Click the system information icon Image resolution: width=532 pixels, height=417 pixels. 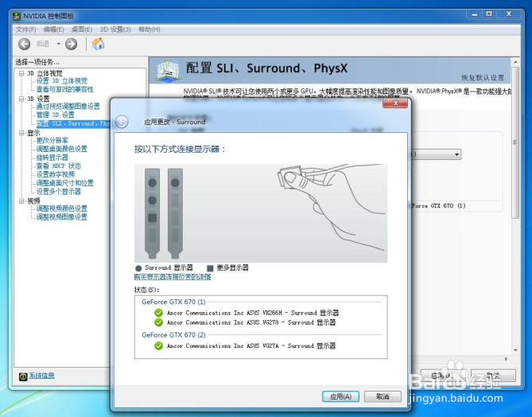23,376
